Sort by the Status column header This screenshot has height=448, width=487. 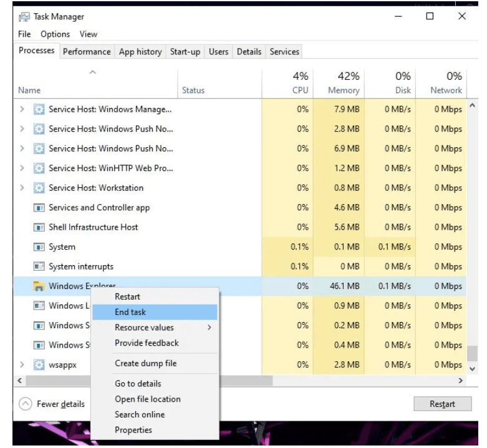tap(219, 83)
